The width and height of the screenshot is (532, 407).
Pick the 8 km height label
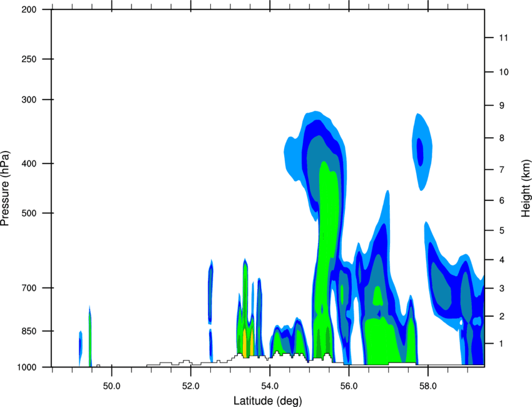(502, 138)
